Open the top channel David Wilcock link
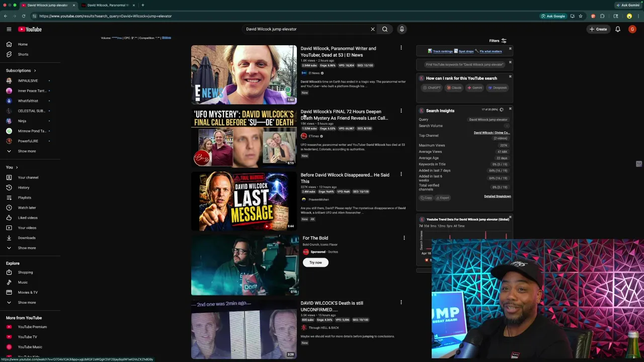 [x=492, y=133]
